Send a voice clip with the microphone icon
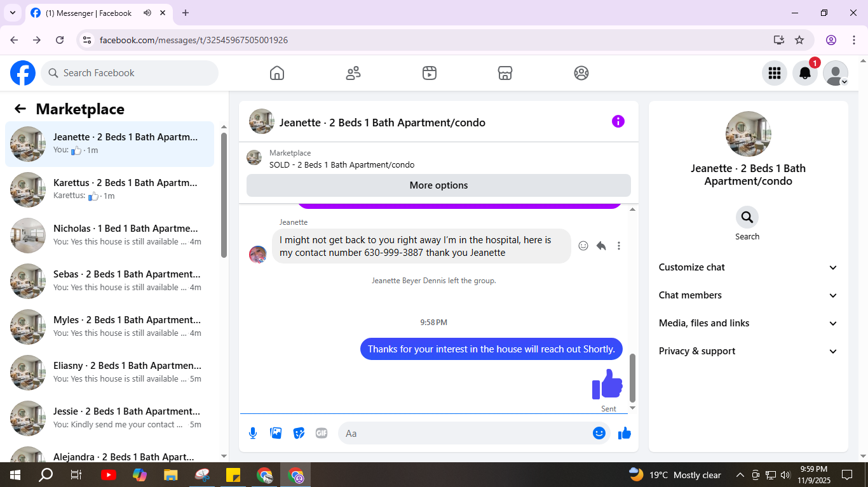This screenshot has height=487, width=868. pyautogui.click(x=253, y=433)
